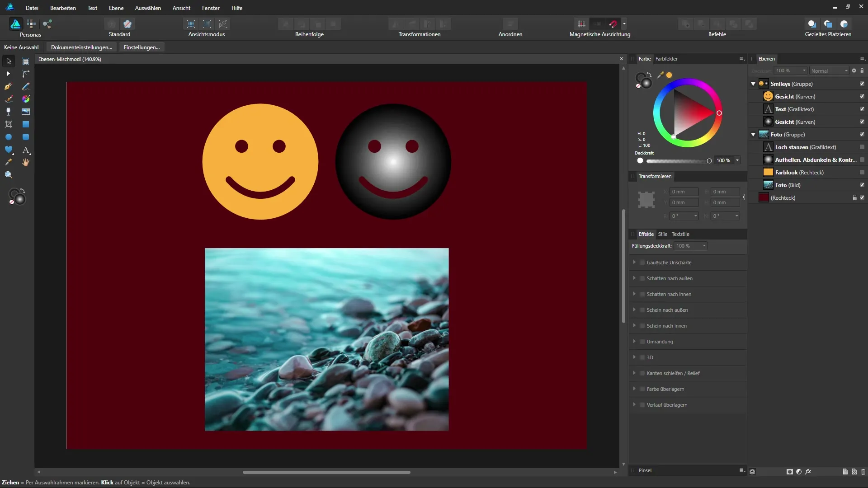The height and width of the screenshot is (488, 868).
Task: Switch to the Pixel persona
Action: [x=31, y=24]
